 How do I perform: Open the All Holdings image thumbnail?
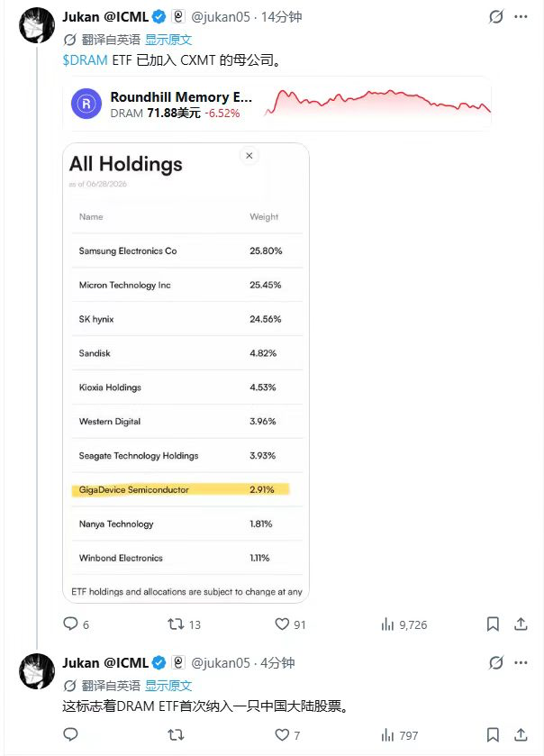point(186,373)
